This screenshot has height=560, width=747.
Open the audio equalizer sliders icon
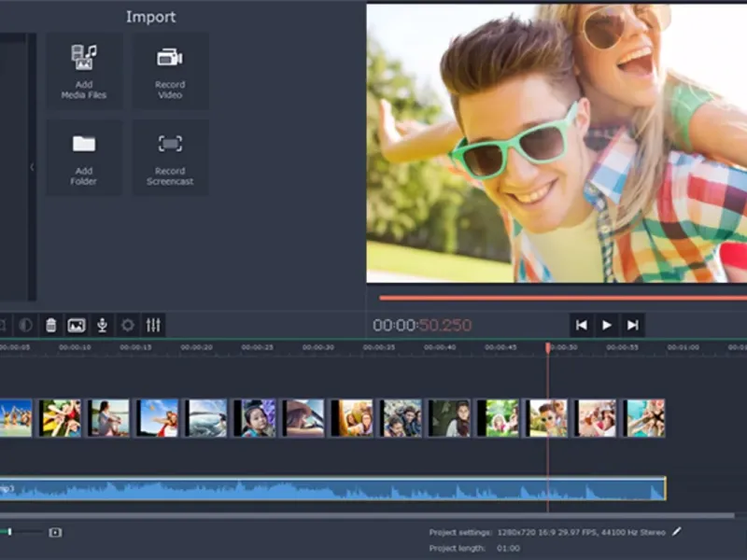pos(153,325)
